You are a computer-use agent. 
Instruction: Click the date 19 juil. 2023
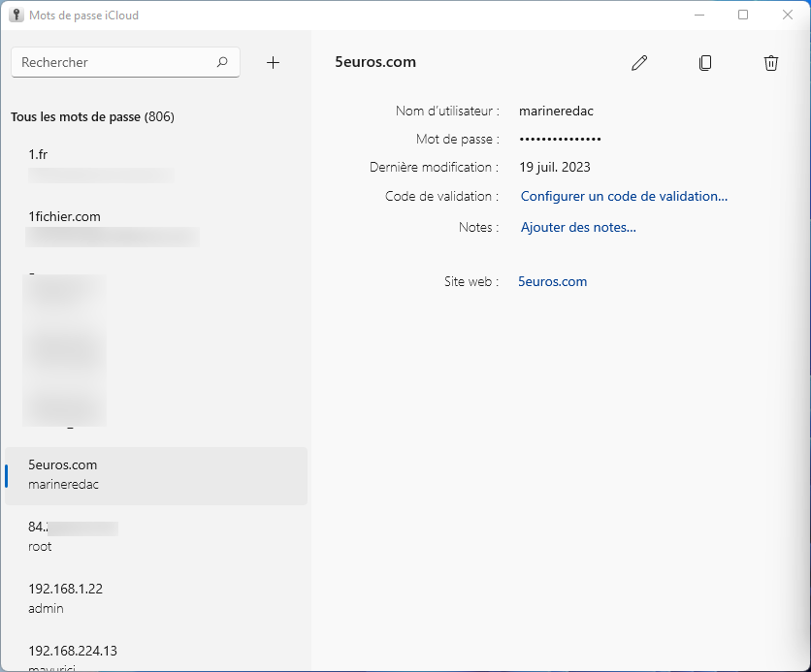[x=555, y=168]
